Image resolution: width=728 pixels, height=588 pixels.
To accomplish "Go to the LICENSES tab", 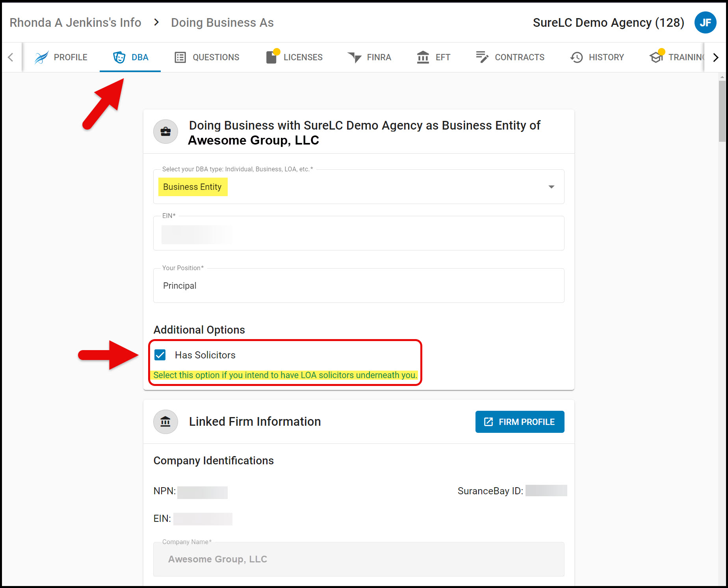I will pos(294,58).
